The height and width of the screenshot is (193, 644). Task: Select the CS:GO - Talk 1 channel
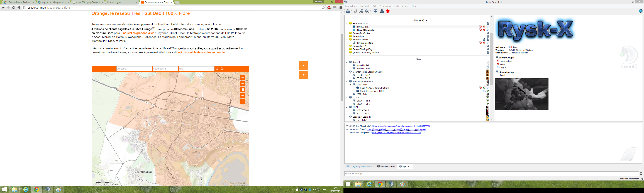363,75
